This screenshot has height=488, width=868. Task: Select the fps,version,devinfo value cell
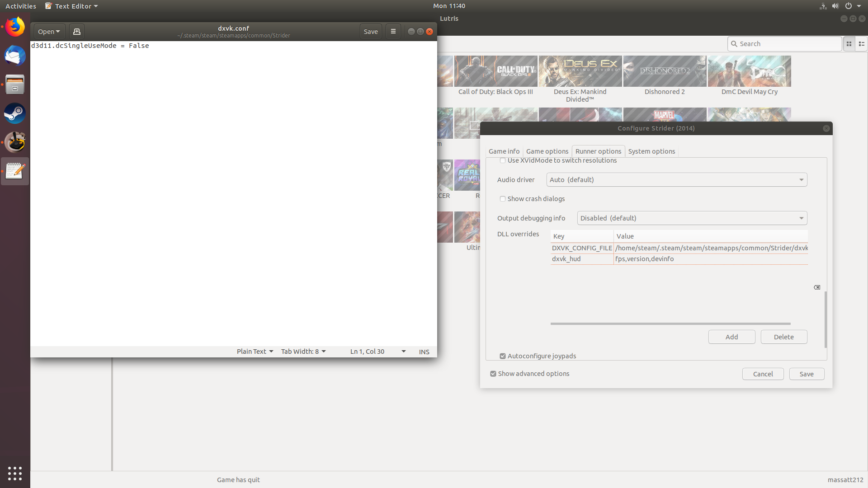pyautogui.click(x=711, y=259)
